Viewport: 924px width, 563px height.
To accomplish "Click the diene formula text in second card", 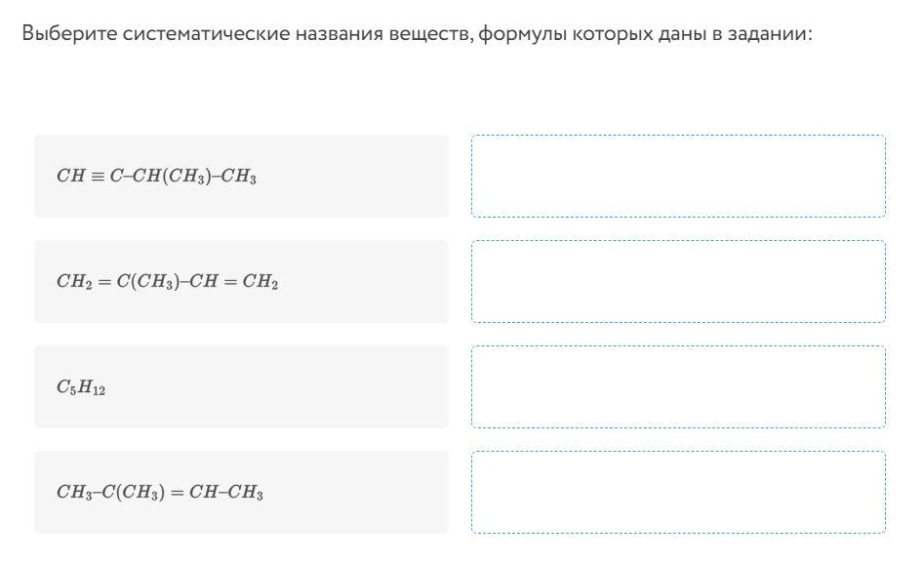I will 168,281.
